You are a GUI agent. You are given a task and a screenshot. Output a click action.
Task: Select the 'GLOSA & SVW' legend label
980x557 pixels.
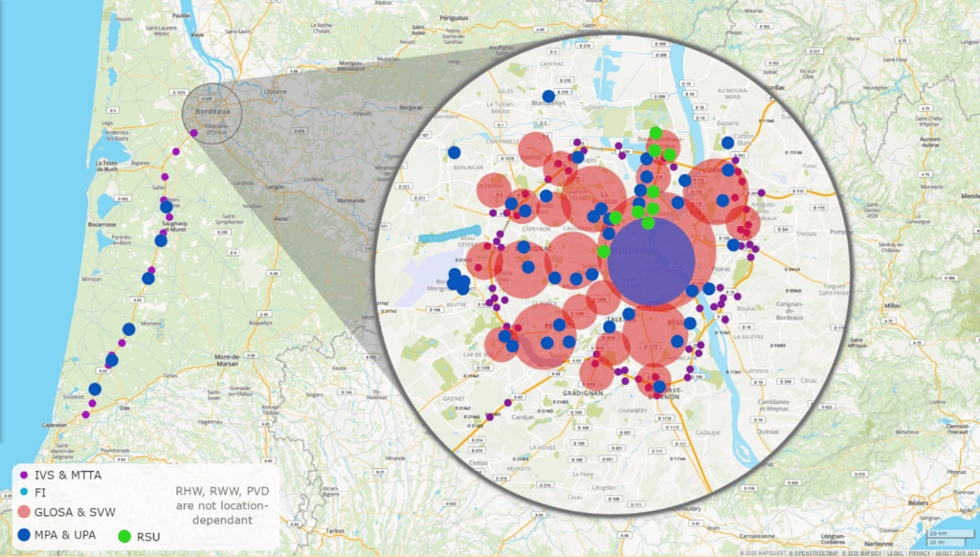coord(75,512)
